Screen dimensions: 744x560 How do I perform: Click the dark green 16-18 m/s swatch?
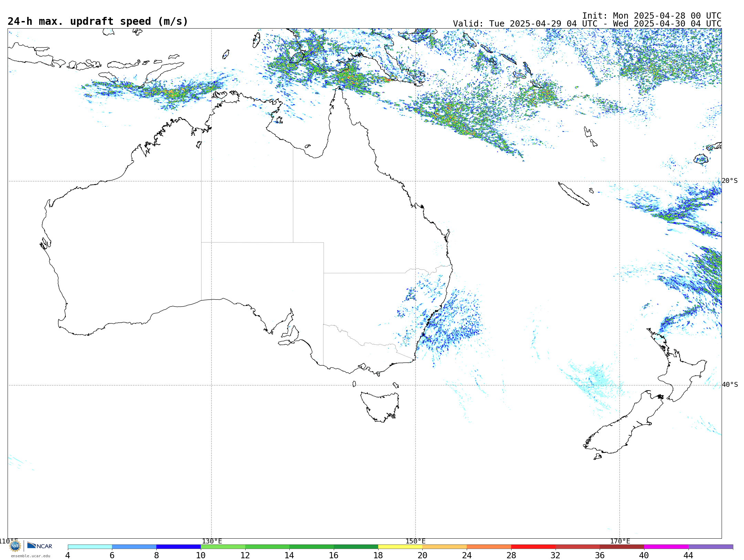pos(356,547)
